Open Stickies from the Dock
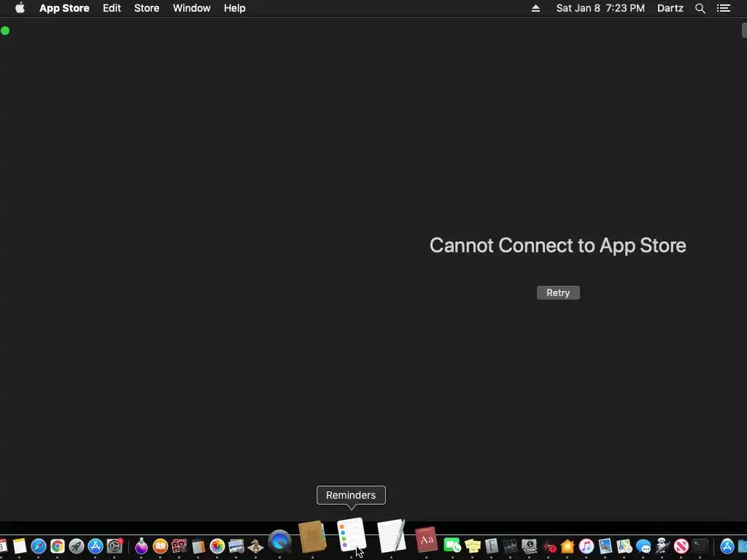 pos(472,546)
